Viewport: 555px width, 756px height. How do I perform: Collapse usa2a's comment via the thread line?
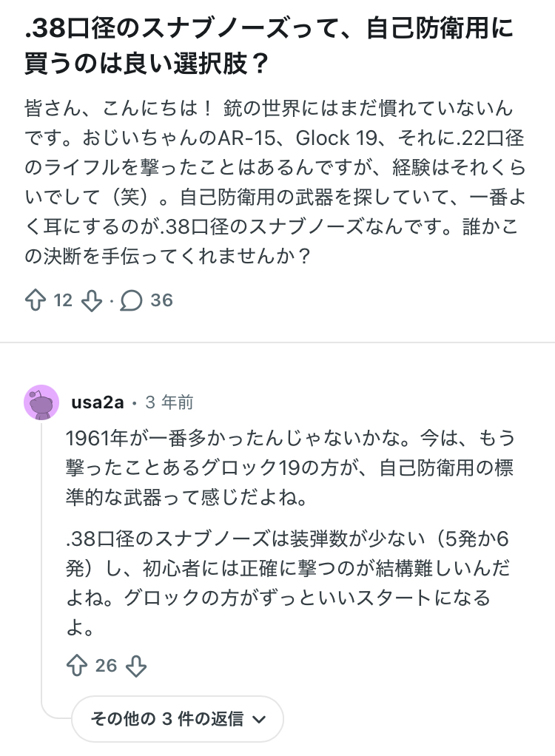tap(42, 562)
